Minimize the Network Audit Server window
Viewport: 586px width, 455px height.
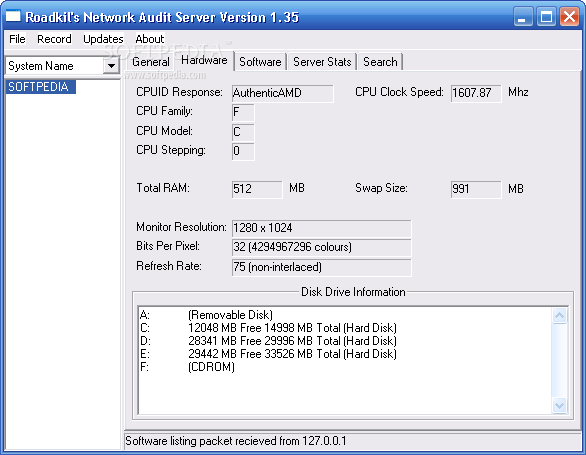(x=522, y=17)
